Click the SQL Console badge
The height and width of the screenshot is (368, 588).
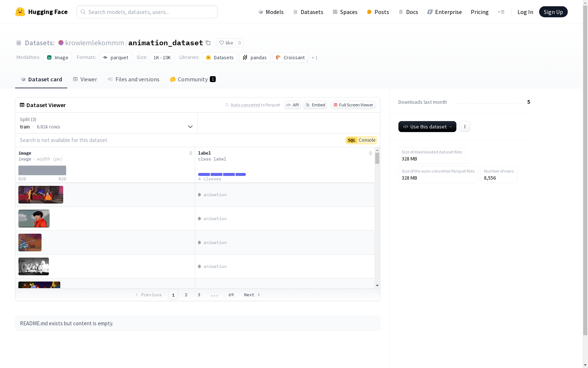(x=361, y=140)
